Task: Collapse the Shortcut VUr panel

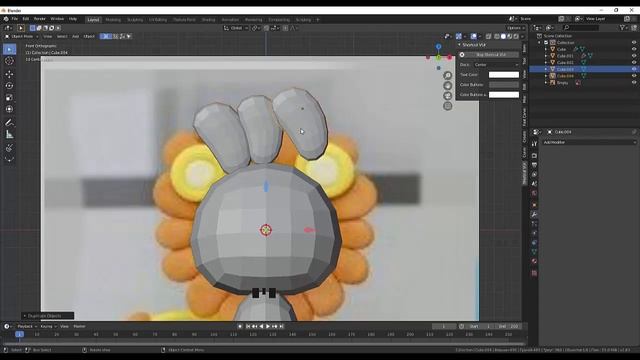Action: click(459, 45)
